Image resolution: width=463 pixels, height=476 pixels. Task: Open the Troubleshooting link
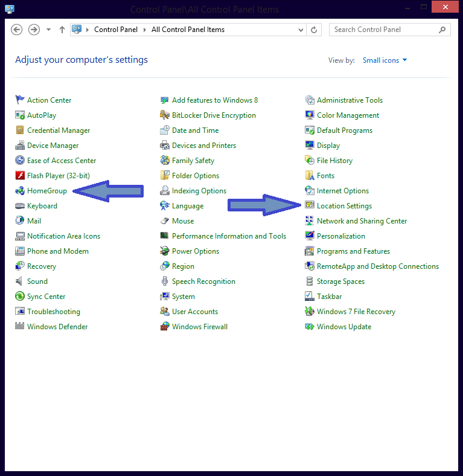point(54,312)
